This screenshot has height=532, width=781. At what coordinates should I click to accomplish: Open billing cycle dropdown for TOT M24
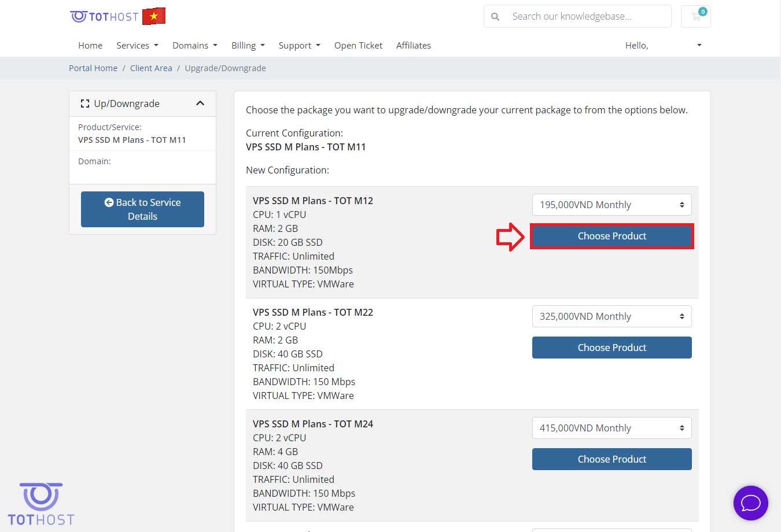(611, 428)
